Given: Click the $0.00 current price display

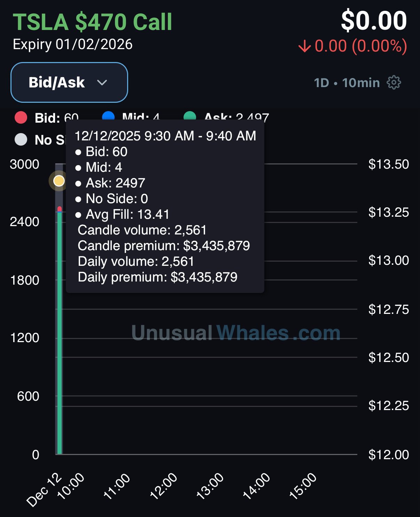Looking at the screenshot, I should click(x=374, y=21).
